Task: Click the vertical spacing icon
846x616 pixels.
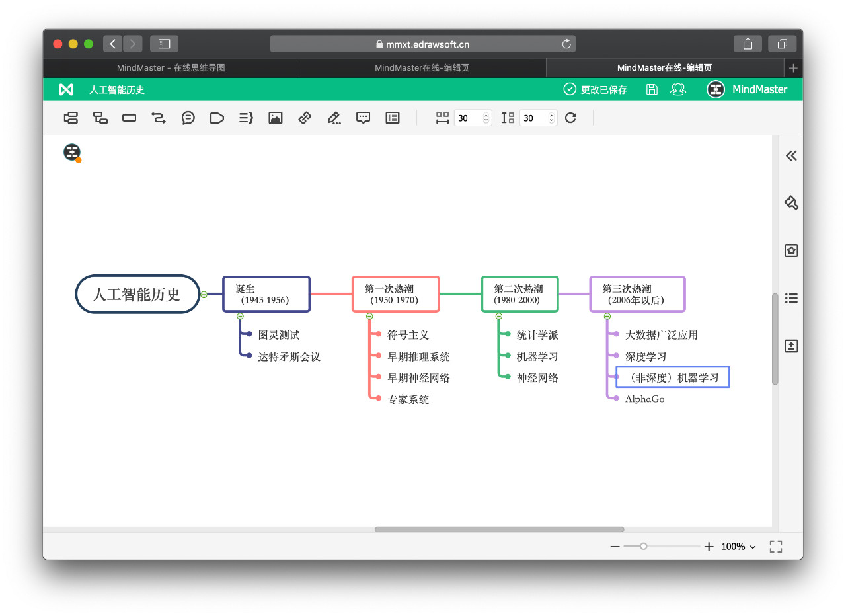Action: coord(508,118)
